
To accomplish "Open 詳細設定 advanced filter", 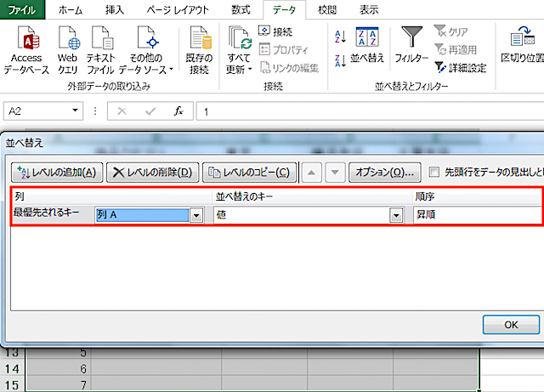I will (x=460, y=68).
